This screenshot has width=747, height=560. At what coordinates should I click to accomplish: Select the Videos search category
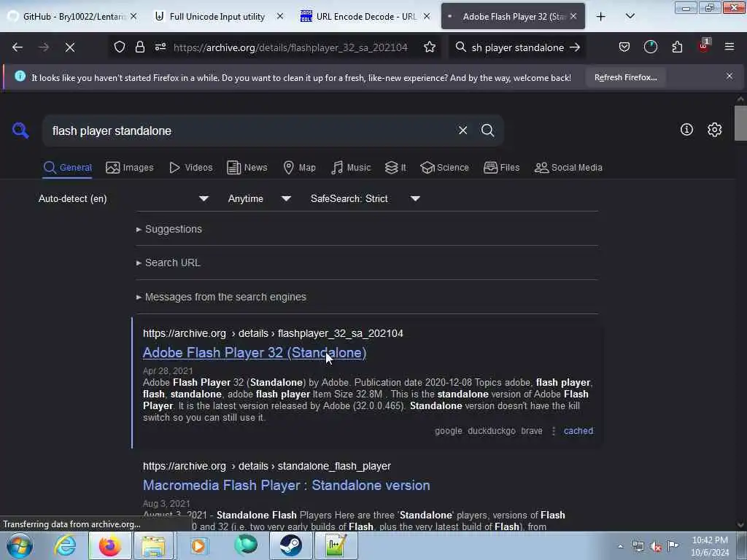pos(191,168)
